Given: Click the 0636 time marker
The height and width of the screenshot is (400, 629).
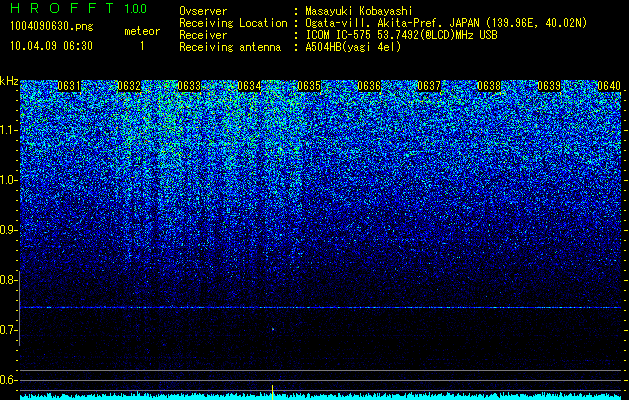Looking at the screenshot, I should point(369,86).
